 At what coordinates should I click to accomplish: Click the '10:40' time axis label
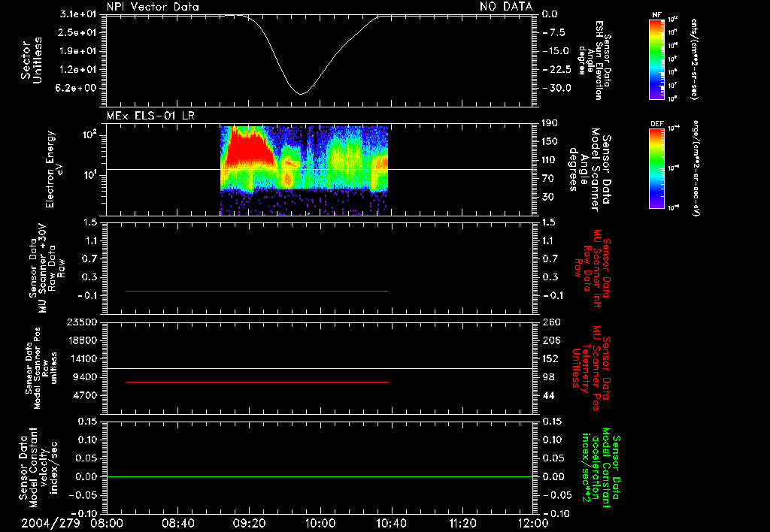tap(391, 523)
